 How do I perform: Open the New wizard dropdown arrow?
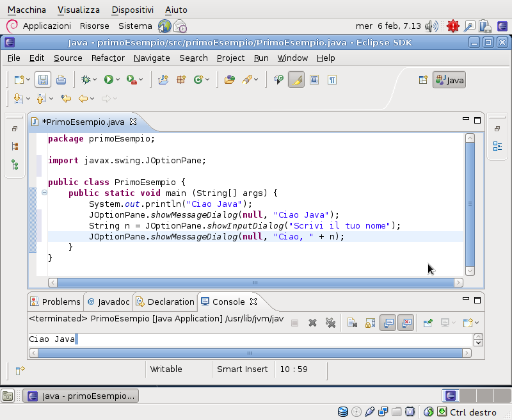[x=28, y=79]
